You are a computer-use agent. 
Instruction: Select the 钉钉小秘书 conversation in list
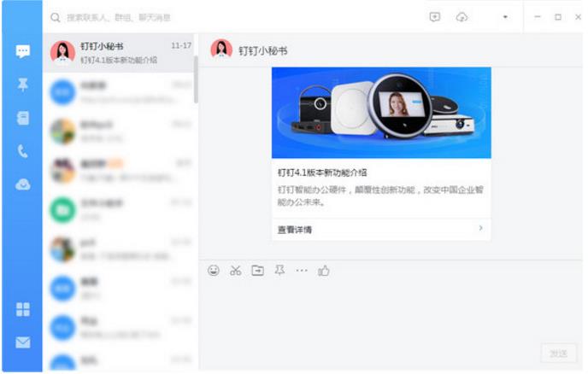tap(120, 52)
